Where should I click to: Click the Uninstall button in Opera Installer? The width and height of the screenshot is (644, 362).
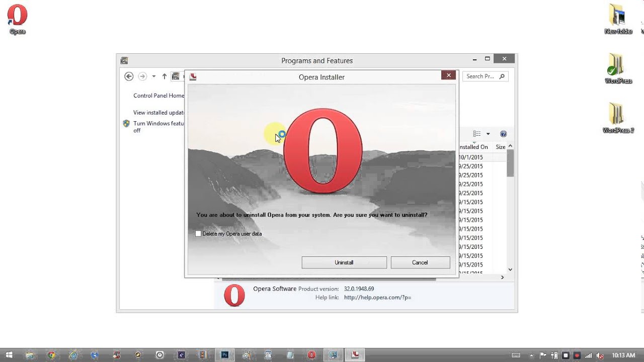coord(344,262)
